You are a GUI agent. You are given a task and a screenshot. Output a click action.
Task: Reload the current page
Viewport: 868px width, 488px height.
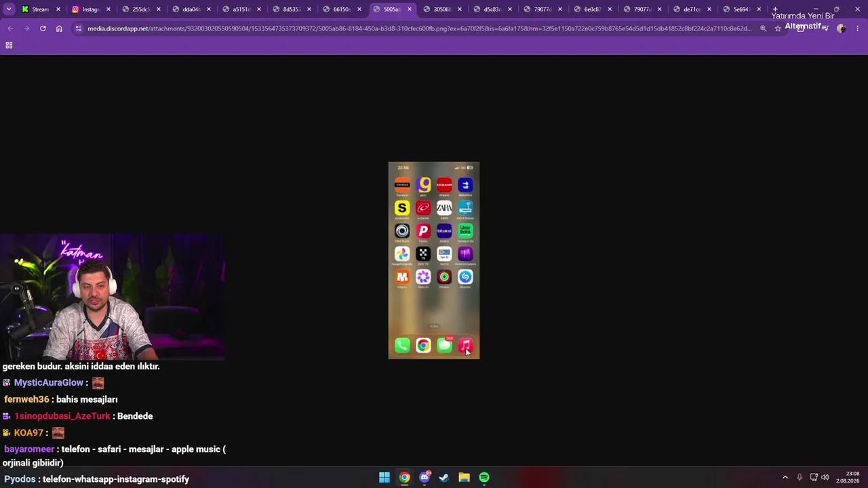(x=43, y=28)
